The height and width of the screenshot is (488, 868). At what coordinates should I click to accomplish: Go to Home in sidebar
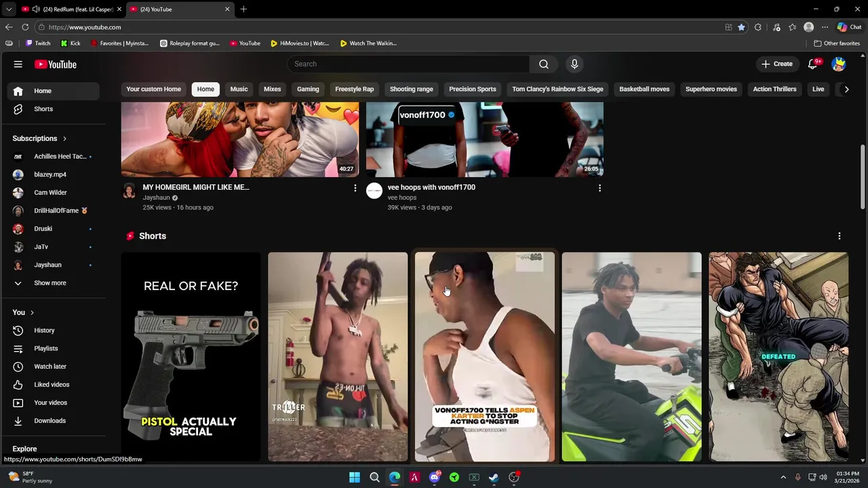(x=52, y=91)
